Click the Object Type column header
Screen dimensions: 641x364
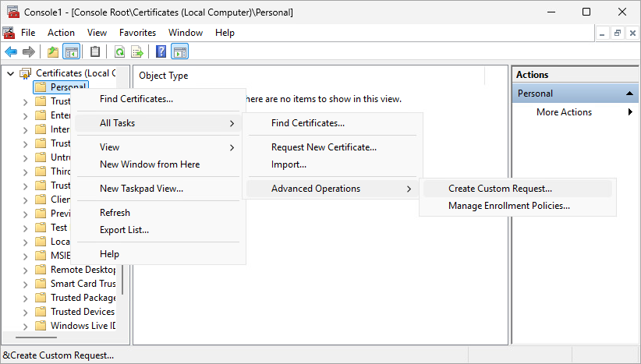pyautogui.click(x=164, y=76)
